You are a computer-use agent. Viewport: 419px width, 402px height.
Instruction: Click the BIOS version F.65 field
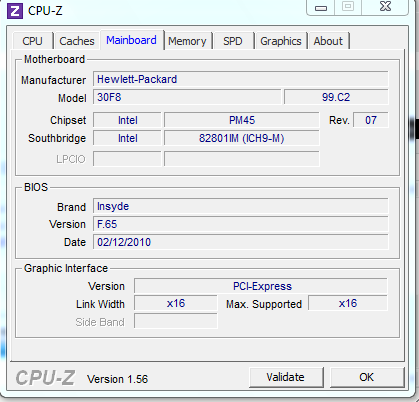[x=241, y=224]
